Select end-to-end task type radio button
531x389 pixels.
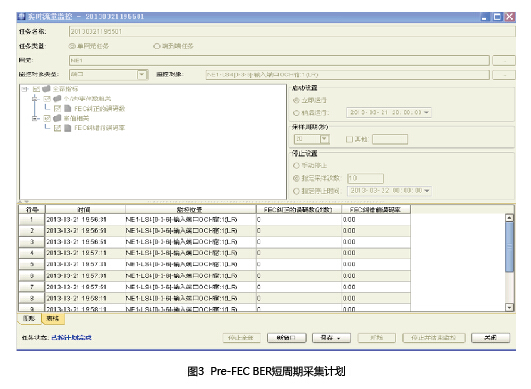[156, 46]
